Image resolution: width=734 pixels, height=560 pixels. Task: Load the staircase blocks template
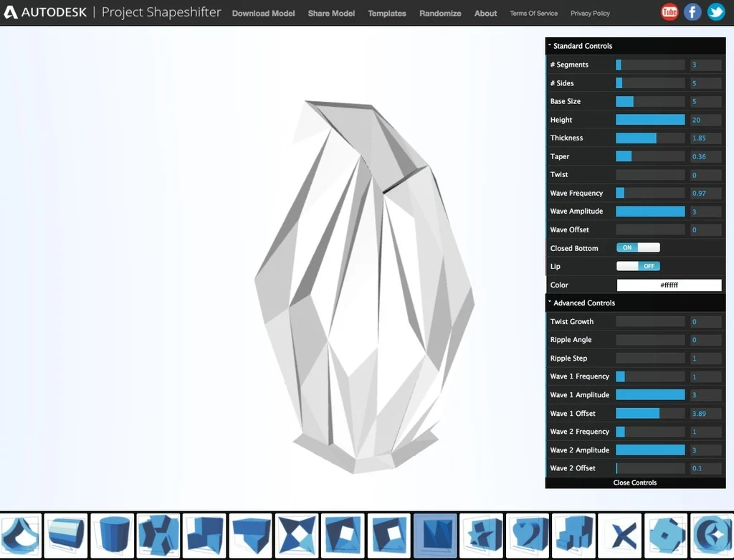[x=573, y=535]
